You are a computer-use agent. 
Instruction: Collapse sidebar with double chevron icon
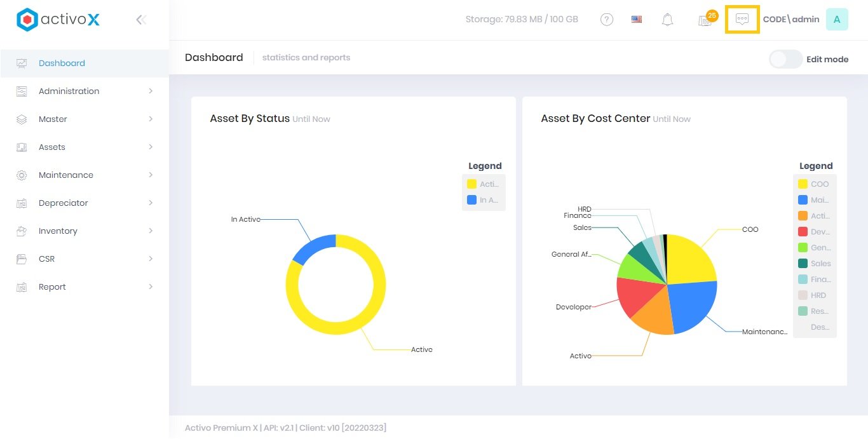tap(141, 20)
